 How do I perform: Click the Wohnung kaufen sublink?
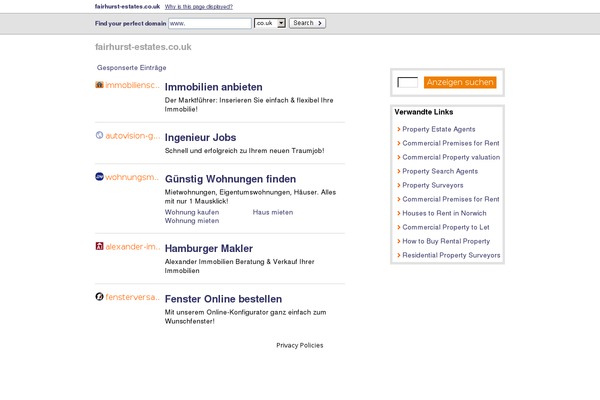coord(192,212)
